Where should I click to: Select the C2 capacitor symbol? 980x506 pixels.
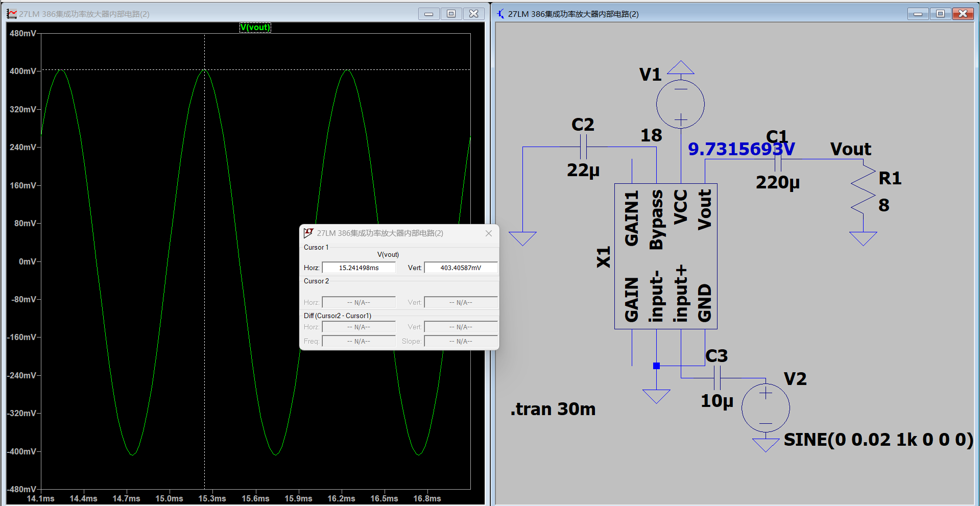[x=583, y=147]
